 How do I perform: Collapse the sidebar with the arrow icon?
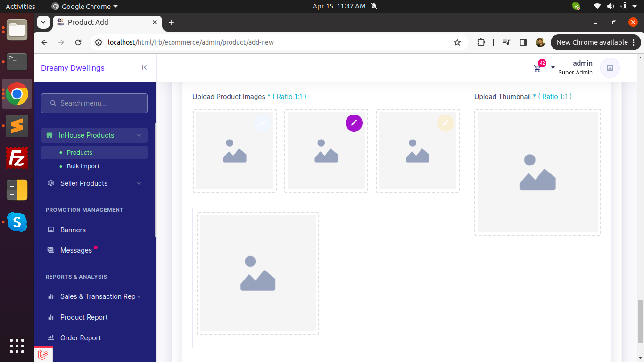(144, 67)
